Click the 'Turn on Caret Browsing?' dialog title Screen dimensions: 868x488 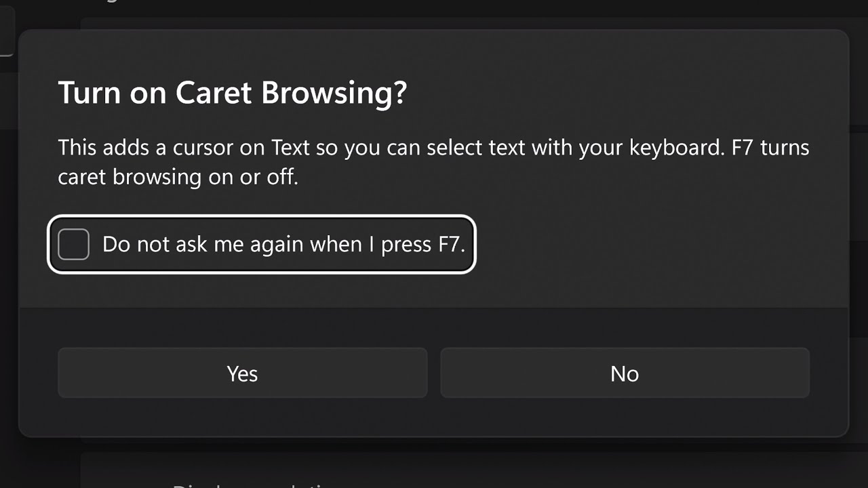pos(232,92)
